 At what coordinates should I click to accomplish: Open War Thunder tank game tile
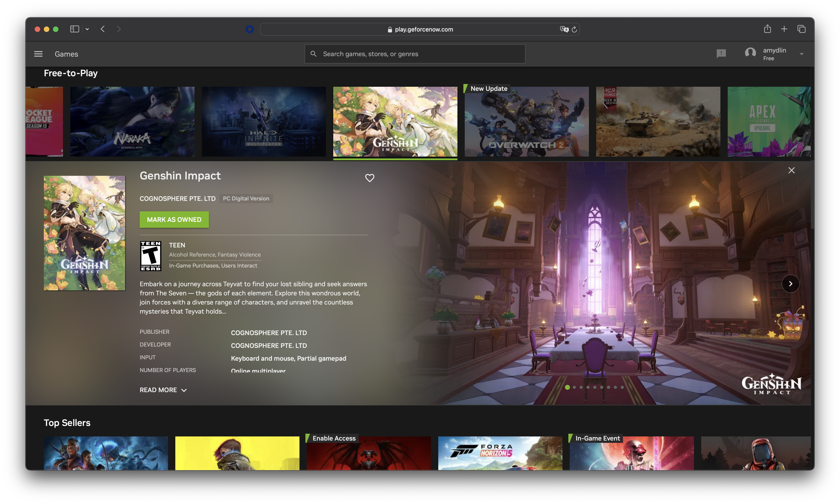658,122
